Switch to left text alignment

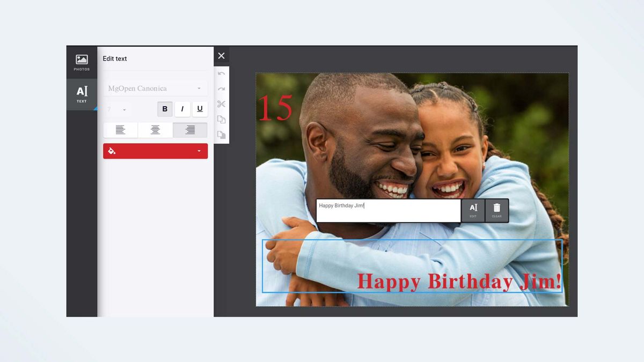point(120,129)
